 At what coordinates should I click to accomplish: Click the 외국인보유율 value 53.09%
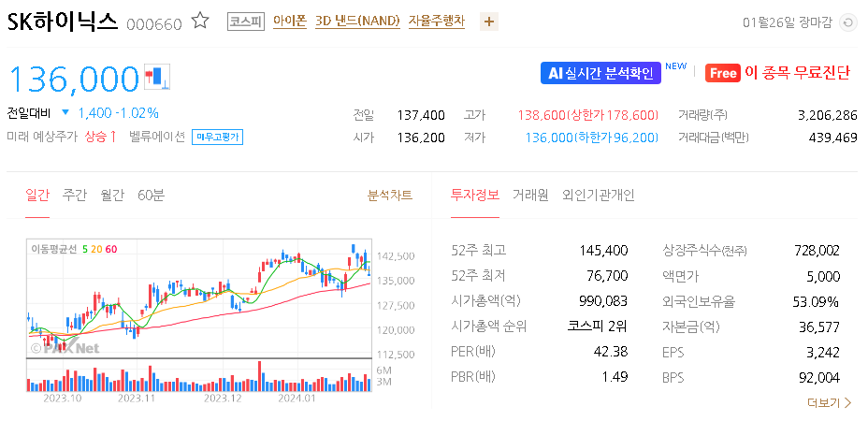(x=816, y=302)
